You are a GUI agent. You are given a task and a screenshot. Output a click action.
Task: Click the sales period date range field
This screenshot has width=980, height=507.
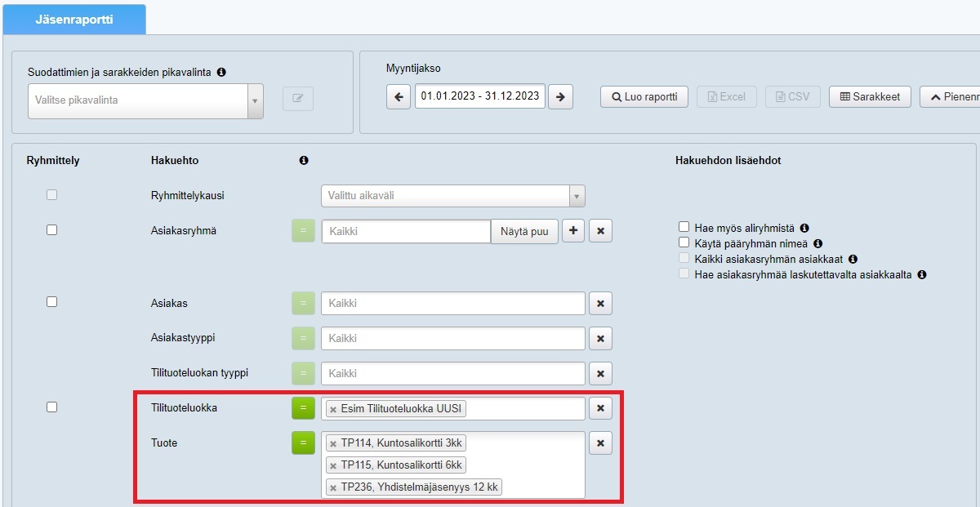(479, 96)
